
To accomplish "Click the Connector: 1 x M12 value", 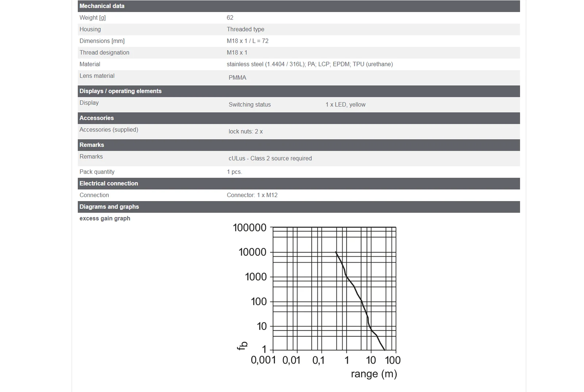I will click(252, 195).
